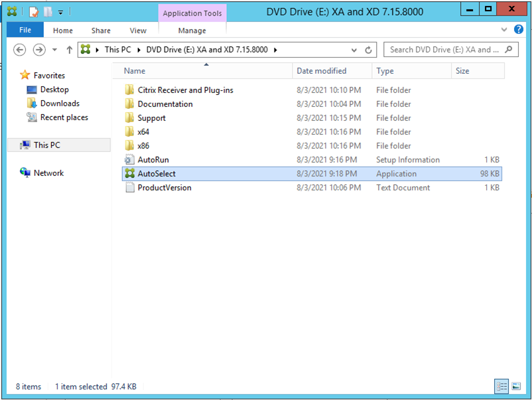Switch to the Share ribbon tab
The width and height of the screenshot is (532, 400).
tap(101, 31)
